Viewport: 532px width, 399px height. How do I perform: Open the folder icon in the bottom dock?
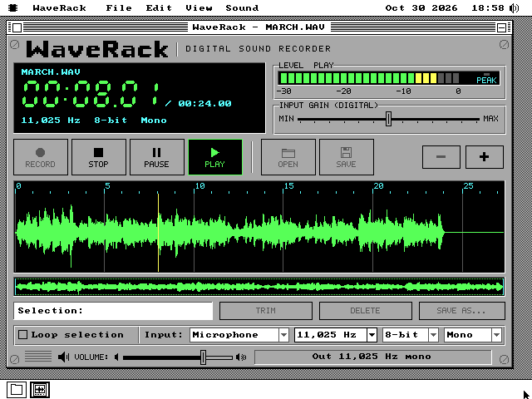coord(17,390)
